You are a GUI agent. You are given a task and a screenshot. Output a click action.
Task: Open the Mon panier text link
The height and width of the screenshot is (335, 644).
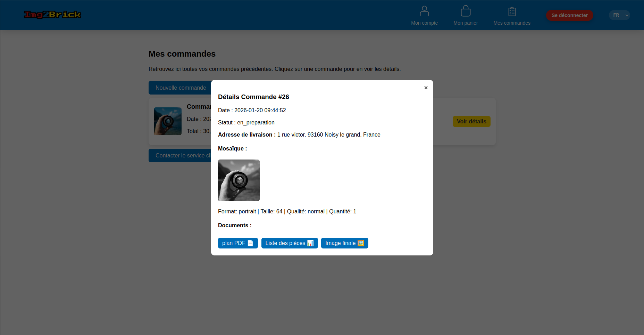[466, 23]
